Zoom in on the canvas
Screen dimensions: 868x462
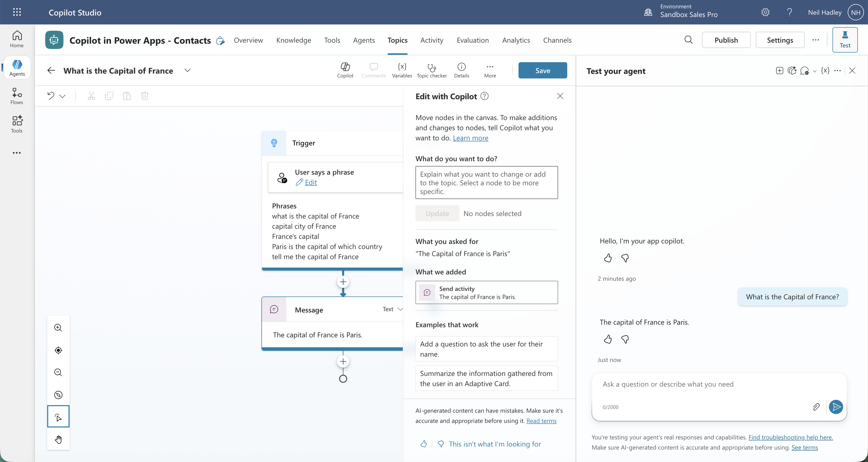click(58, 327)
